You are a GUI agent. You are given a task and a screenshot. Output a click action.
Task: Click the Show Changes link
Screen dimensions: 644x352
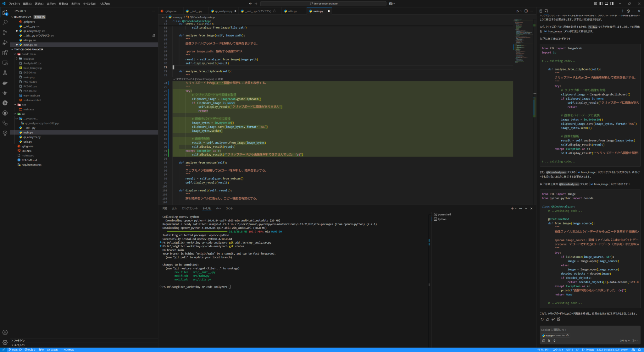tap(205, 79)
